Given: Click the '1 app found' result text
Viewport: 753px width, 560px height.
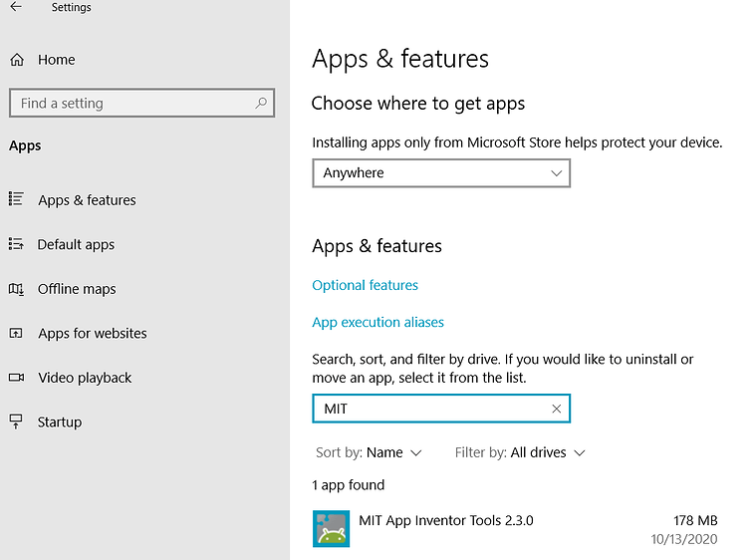Looking at the screenshot, I should tap(349, 485).
